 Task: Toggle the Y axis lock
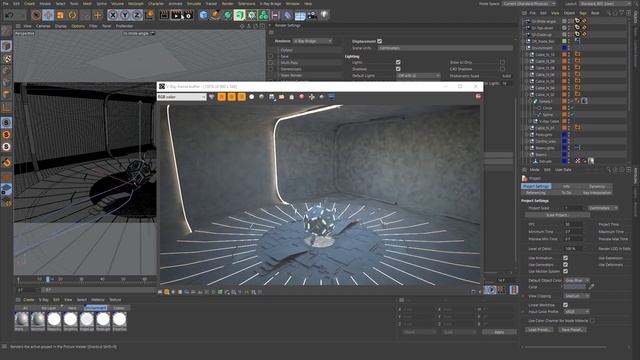click(125, 15)
